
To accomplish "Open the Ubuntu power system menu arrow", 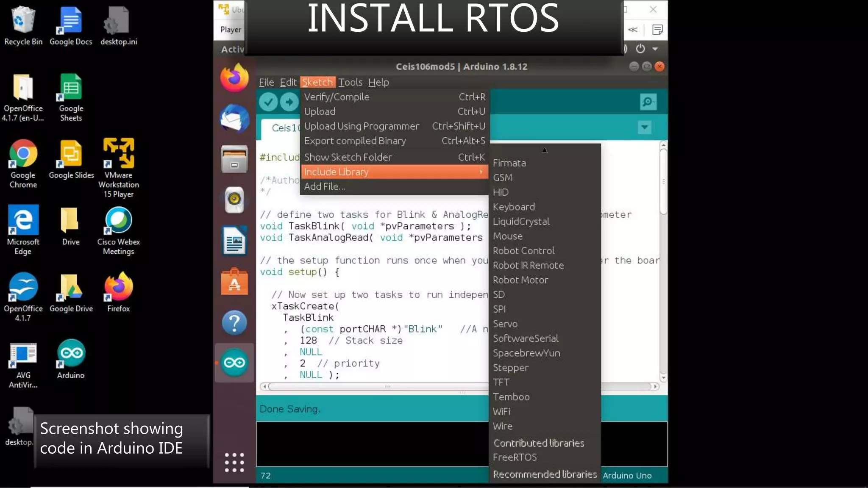I will 655,49.
